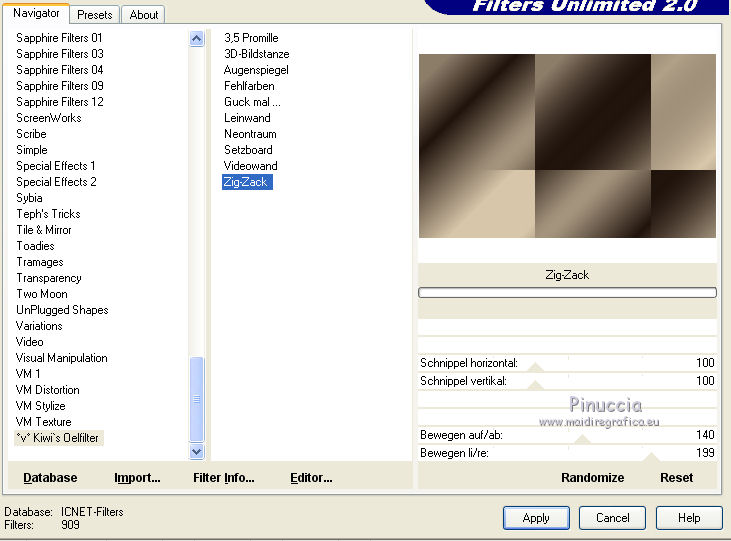Select the 3,5 Promille filter
The width and height of the screenshot is (731, 541).
click(251, 38)
